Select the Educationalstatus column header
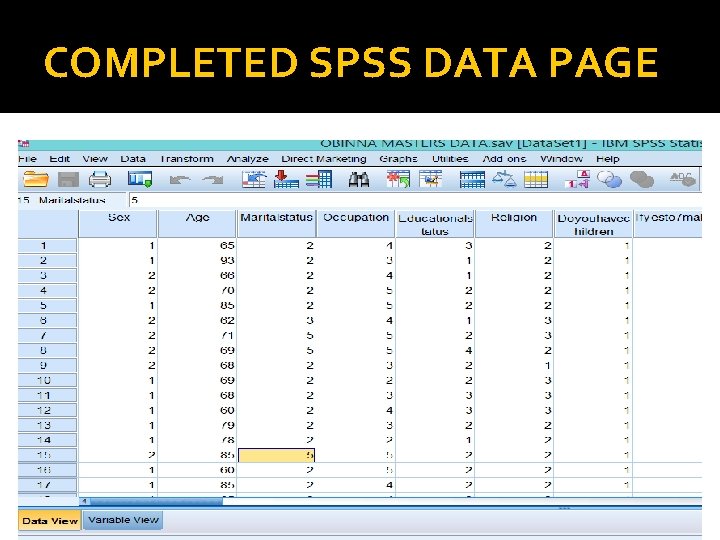Viewport: 720px width, 540px height. [435, 224]
